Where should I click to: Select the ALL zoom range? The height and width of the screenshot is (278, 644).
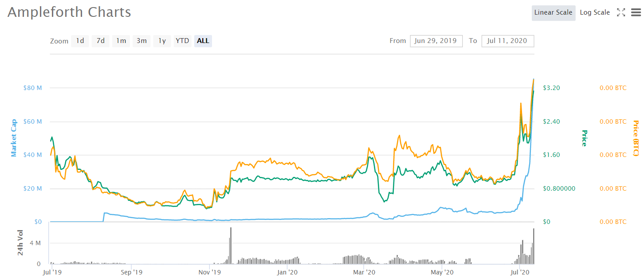pos(203,41)
